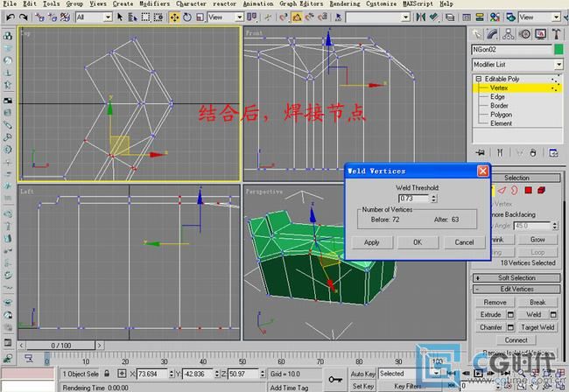Toggle the selection lock icon

click(107, 373)
